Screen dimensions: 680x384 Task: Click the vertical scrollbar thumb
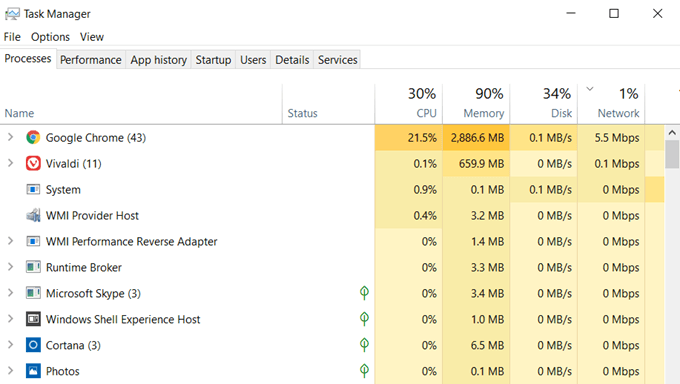point(672,154)
